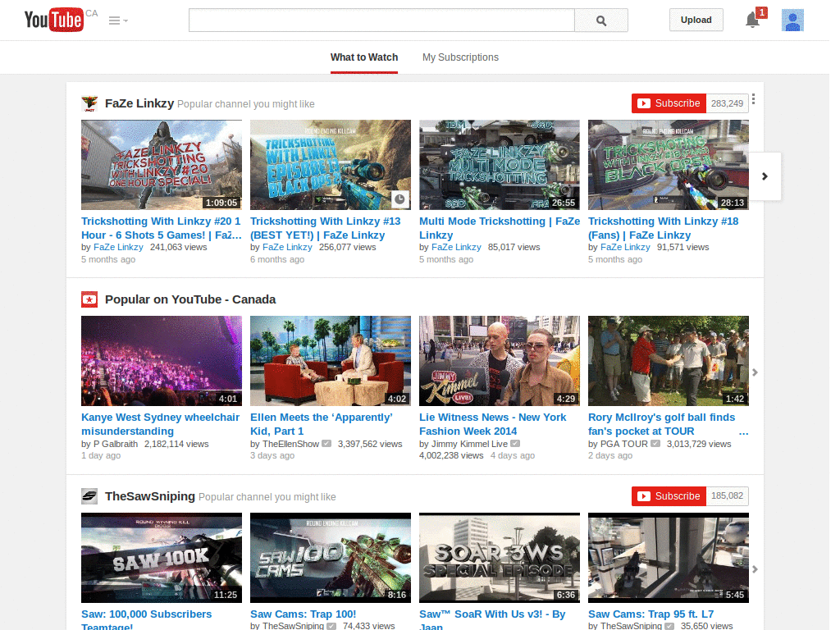
Task: Expand more Popular on YouTube videos
Action: click(x=755, y=372)
